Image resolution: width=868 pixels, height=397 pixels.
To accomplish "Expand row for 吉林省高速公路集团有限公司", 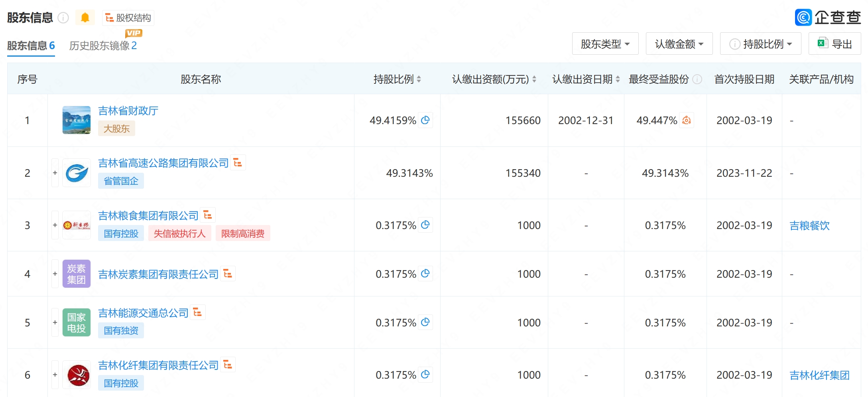I will 55,173.
